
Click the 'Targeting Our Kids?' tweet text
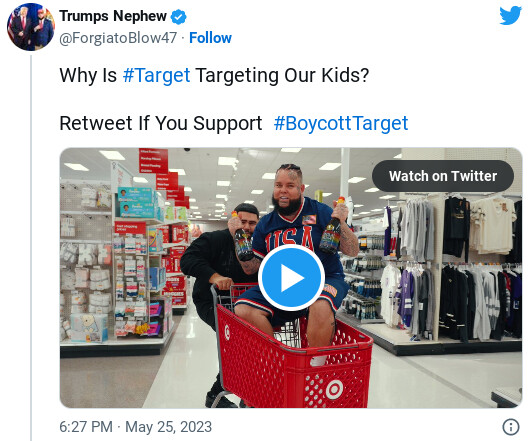click(282, 75)
